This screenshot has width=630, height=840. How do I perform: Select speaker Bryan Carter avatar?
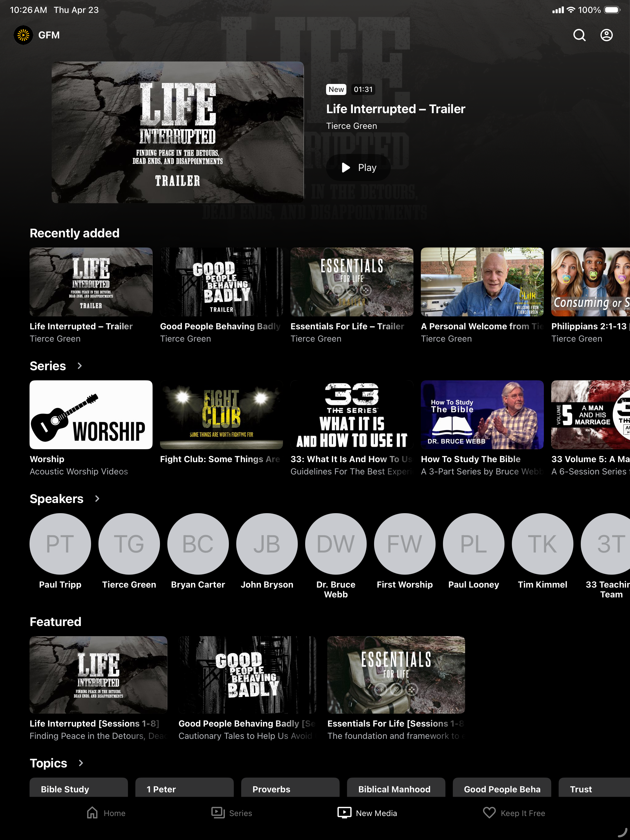pos(198,544)
